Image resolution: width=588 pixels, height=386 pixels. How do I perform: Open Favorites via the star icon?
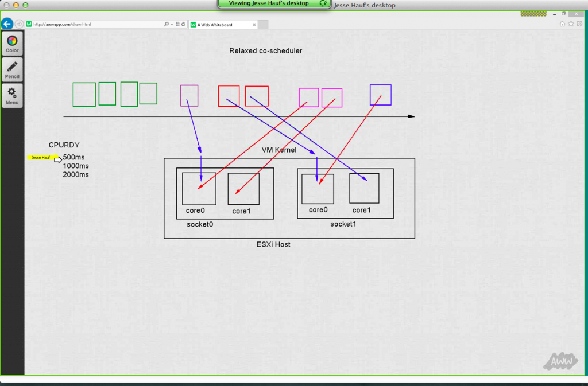pos(571,24)
